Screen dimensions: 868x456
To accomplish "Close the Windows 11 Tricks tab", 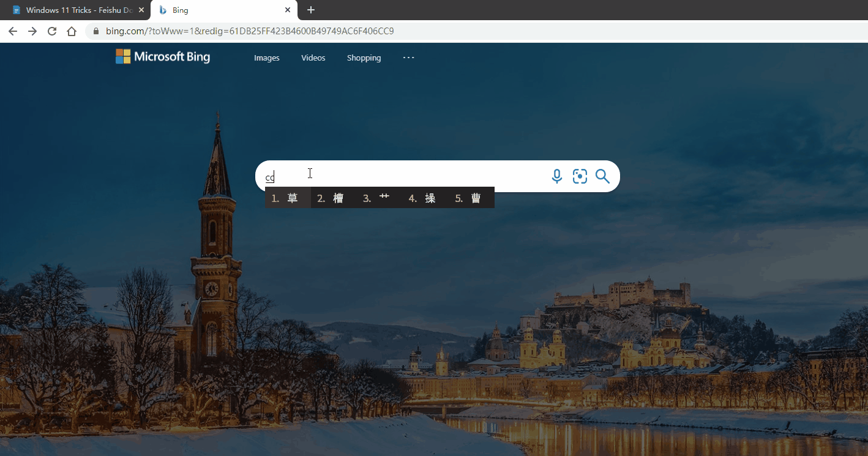I will [x=141, y=10].
